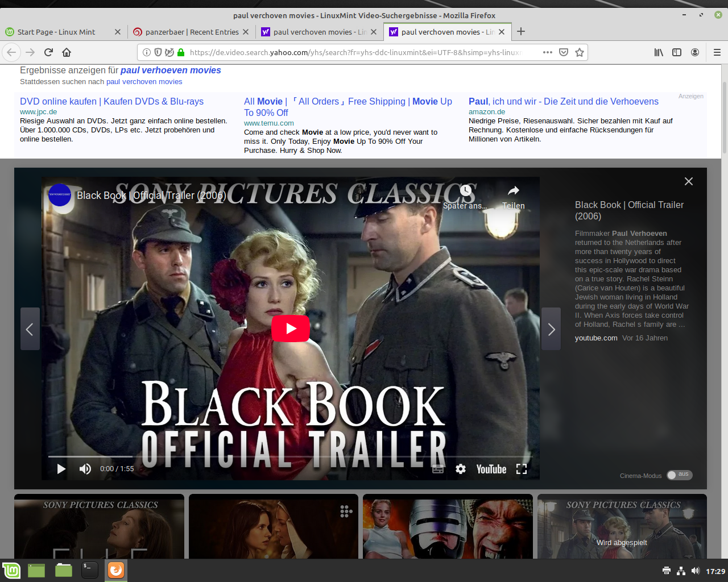Open the RoboCop collage thumbnail
The width and height of the screenshot is (728, 582).
click(448, 526)
